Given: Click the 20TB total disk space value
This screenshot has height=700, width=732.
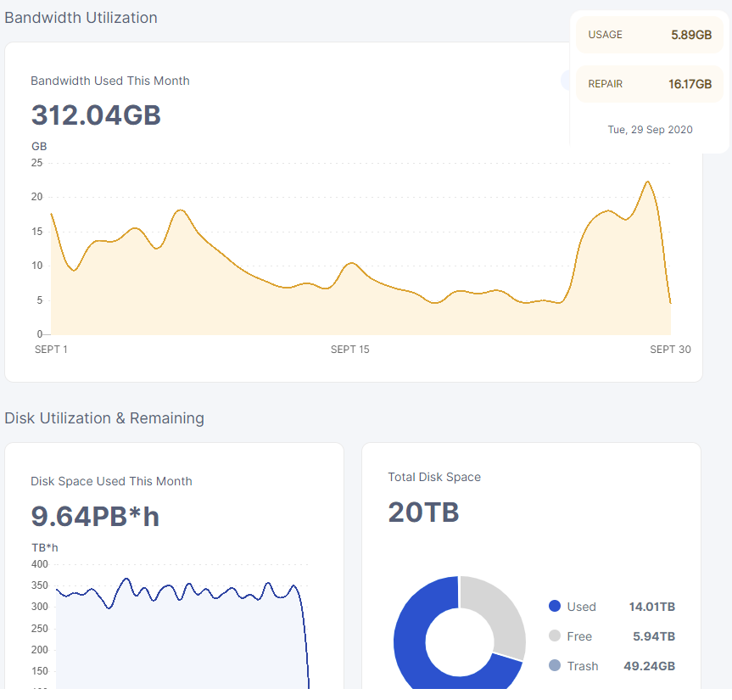Looking at the screenshot, I should 423,512.
